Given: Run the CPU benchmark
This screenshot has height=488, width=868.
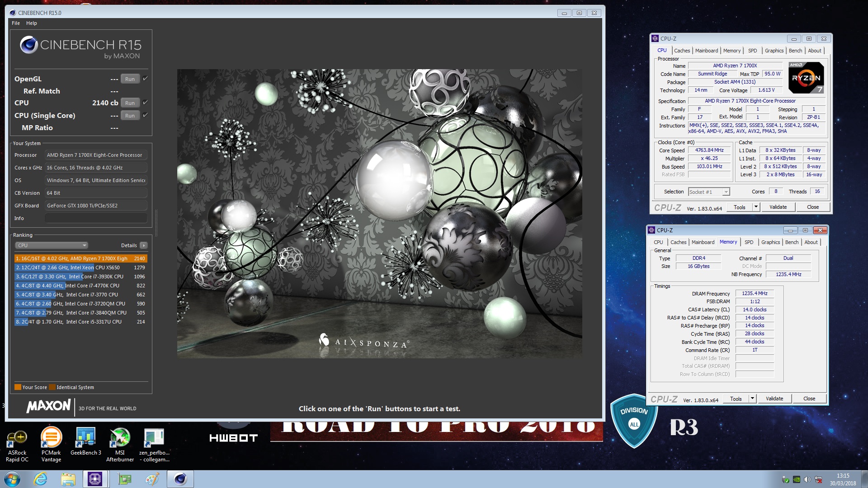Looking at the screenshot, I should (130, 103).
